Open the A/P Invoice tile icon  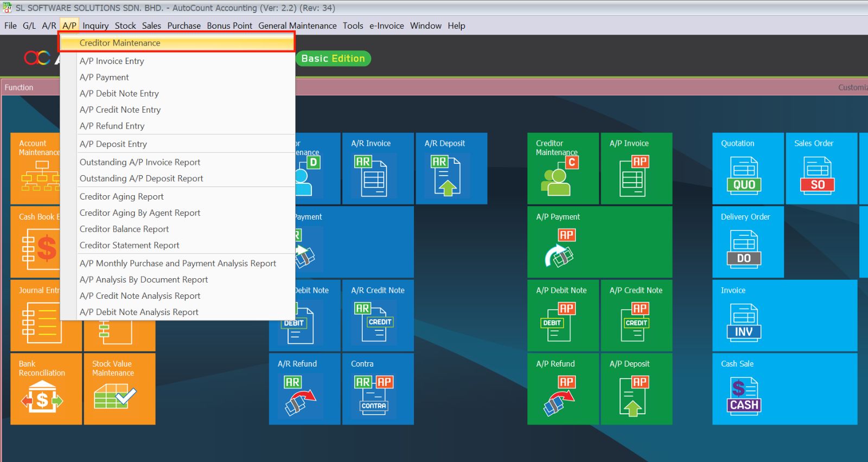pyautogui.click(x=633, y=176)
